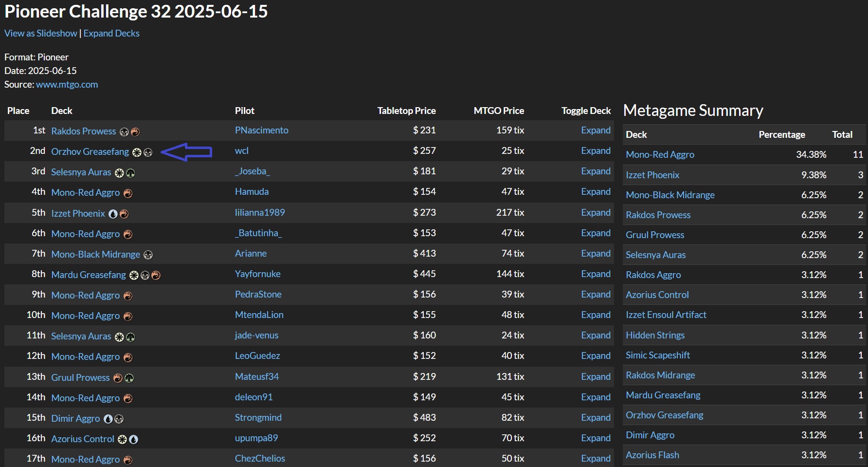Click green mana icon beside Gruul Prowess deck
Screen dimensions: 868x467
(129, 378)
